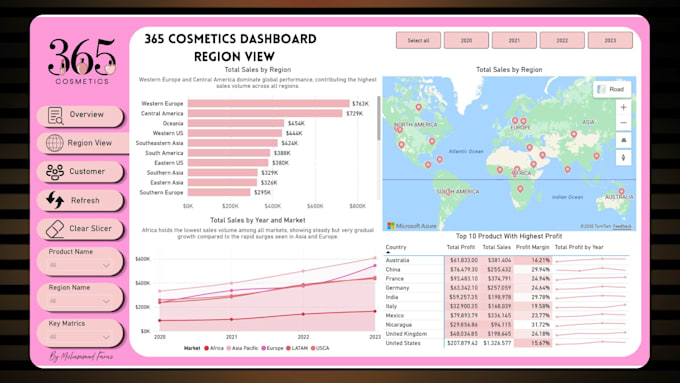Viewport: 680px width, 383px height.
Task: Select the Western Europe sales bar
Action: [x=268, y=104]
